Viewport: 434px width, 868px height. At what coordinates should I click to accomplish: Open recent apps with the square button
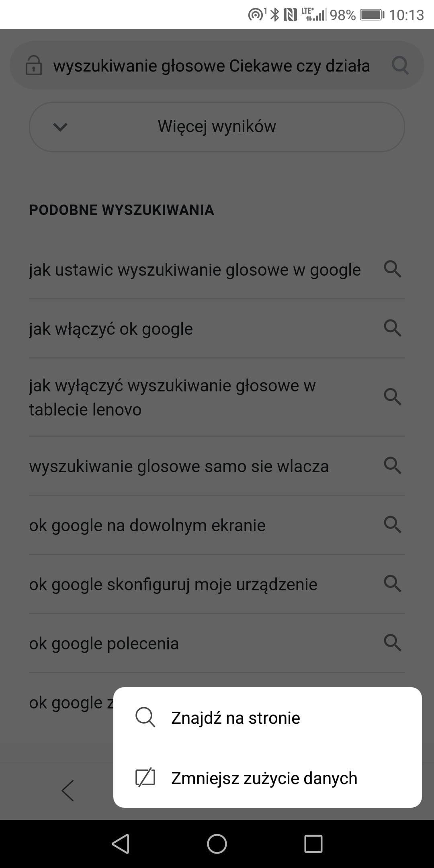coord(313,843)
